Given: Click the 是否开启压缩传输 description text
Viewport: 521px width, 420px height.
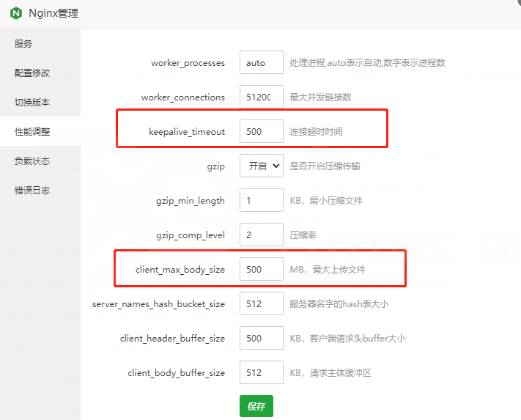Looking at the screenshot, I should [x=325, y=166].
